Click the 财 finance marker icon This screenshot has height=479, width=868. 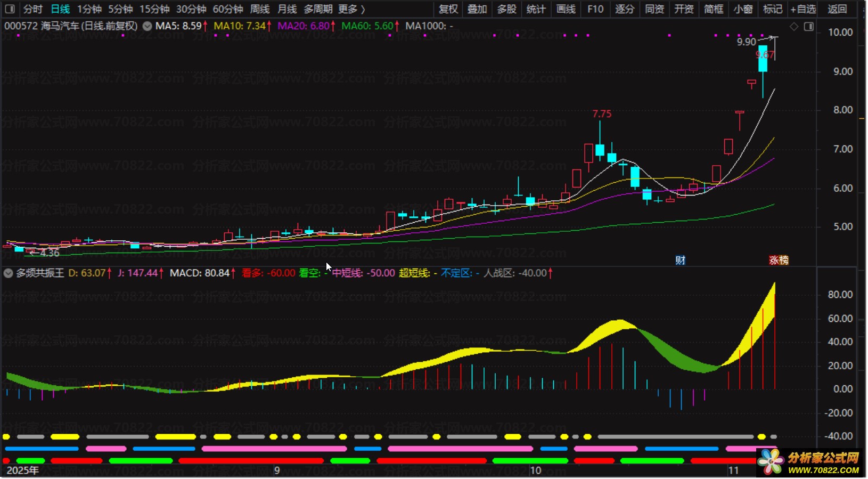coord(680,260)
